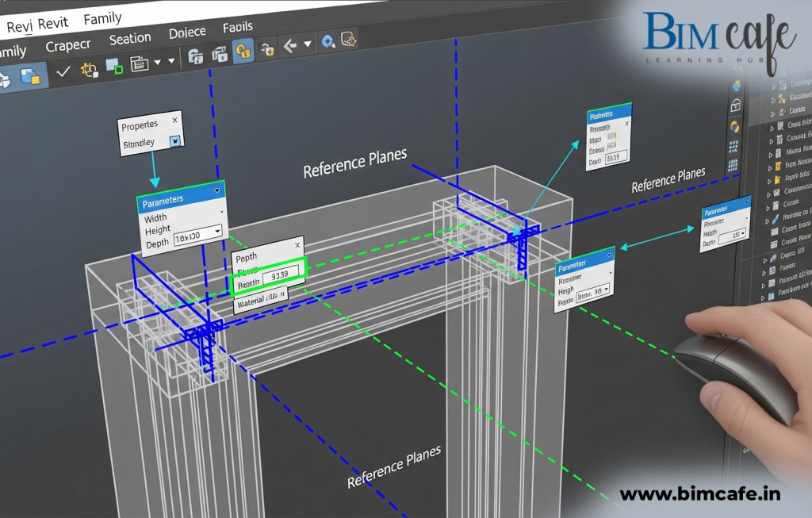This screenshot has width=812, height=518.
Task: Click the blue square with green box icon
Action: (114, 66)
